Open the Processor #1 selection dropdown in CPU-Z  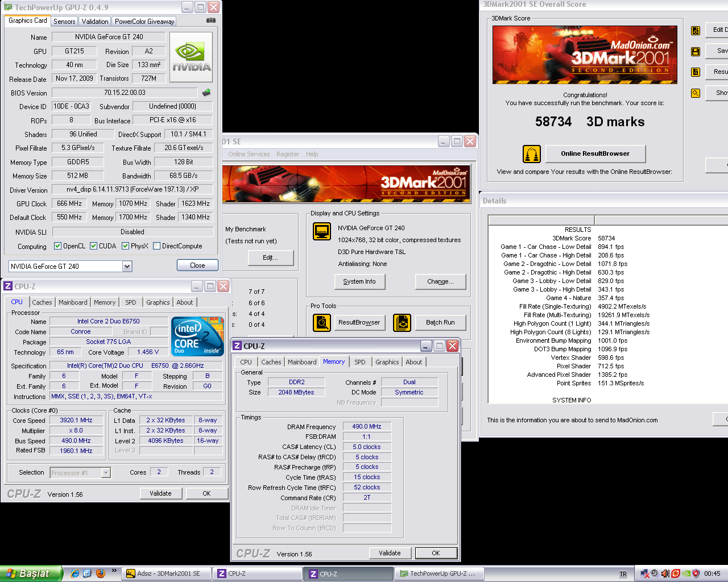[106, 472]
